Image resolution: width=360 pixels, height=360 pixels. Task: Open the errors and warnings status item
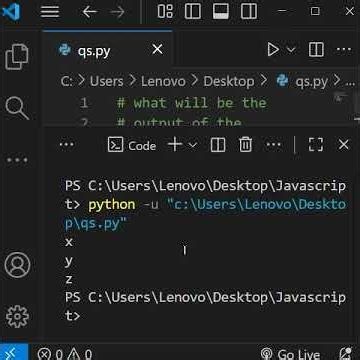click(x=65, y=354)
